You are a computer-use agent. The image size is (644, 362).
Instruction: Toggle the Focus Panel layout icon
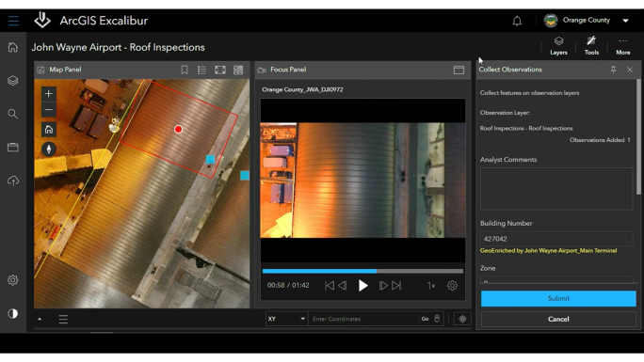pyautogui.click(x=459, y=70)
